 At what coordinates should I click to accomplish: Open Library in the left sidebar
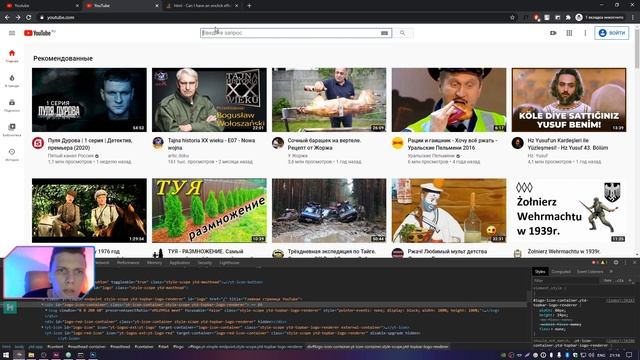pyautogui.click(x=12, y=130)
